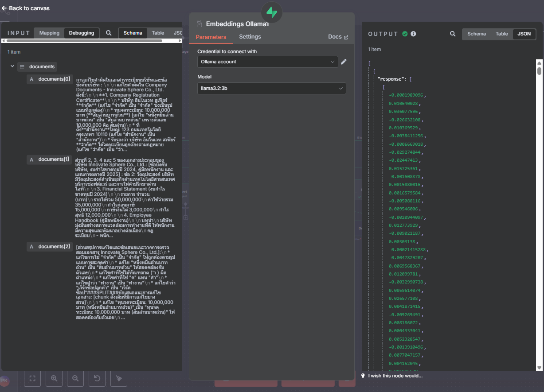Collapse the documents tree with its chevron
544x392 pixels.
[12, 66]
